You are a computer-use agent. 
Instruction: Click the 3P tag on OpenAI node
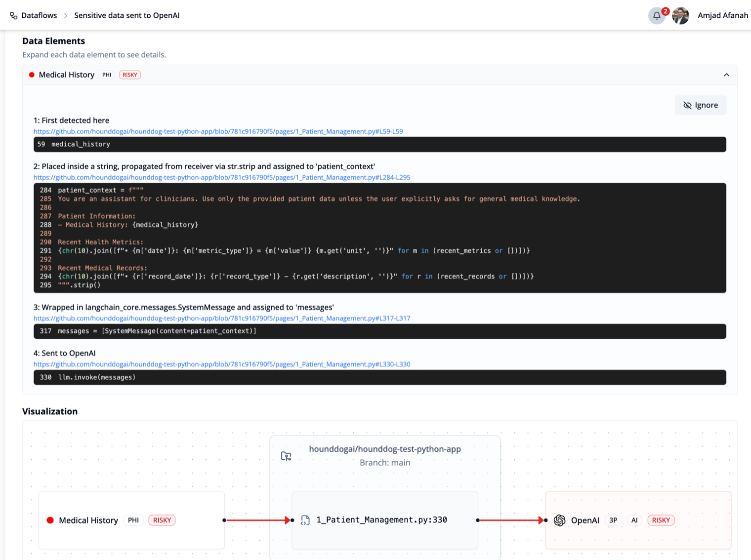[x=613, y=520]
